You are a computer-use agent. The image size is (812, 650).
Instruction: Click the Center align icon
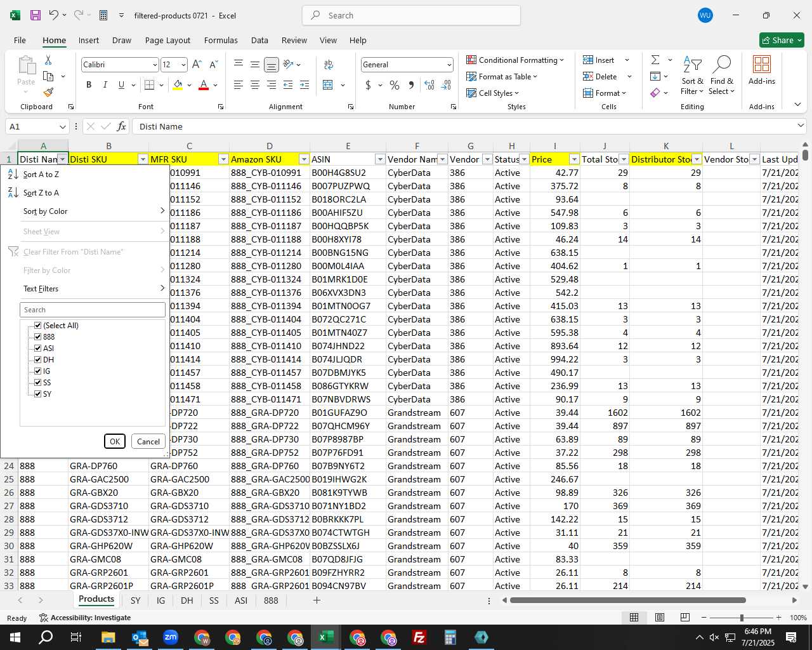255,85
